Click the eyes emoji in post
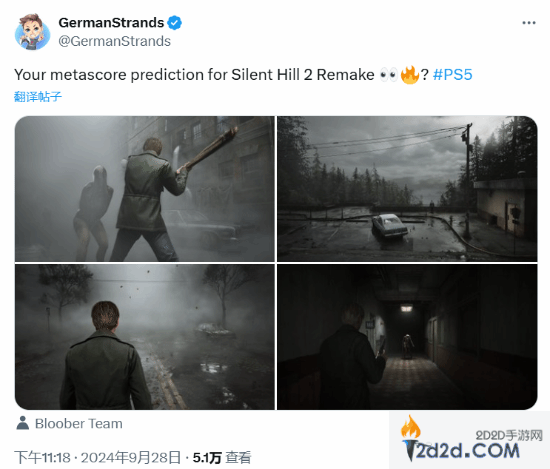550x469 pixels. coord(388,75)
